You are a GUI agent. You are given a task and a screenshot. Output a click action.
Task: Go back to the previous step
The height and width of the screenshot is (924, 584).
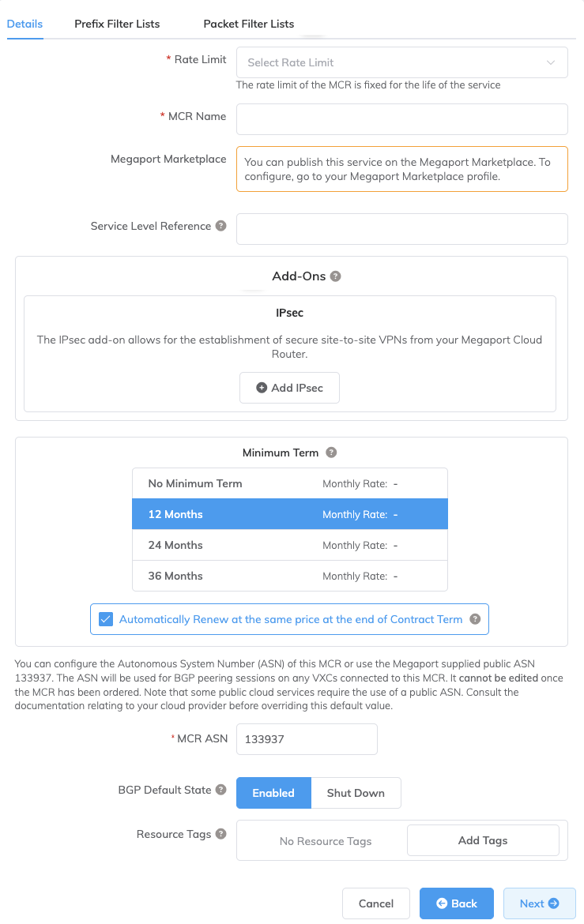[x=456, y=903]
